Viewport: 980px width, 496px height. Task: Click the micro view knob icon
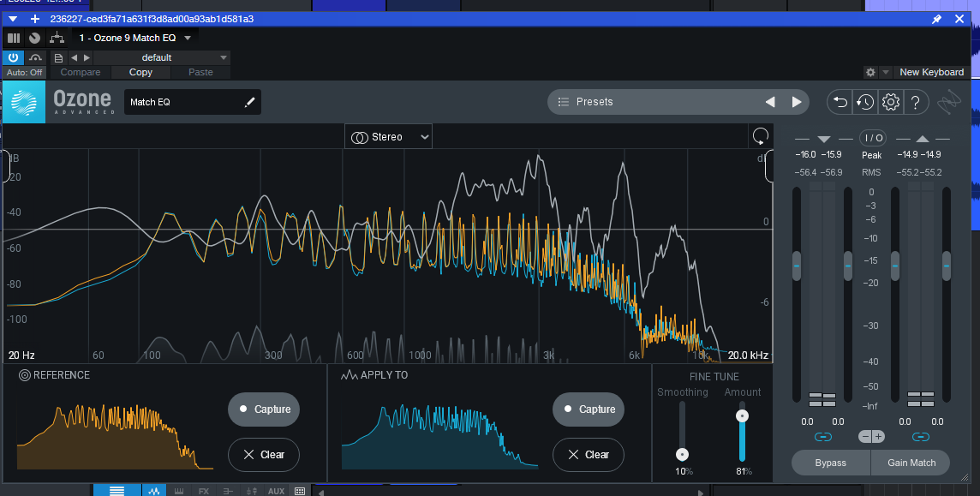(x=35, y=38)
